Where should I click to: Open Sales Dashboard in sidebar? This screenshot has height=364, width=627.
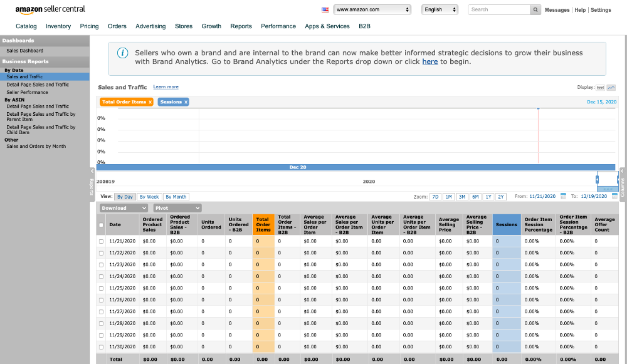click(25, 51)
